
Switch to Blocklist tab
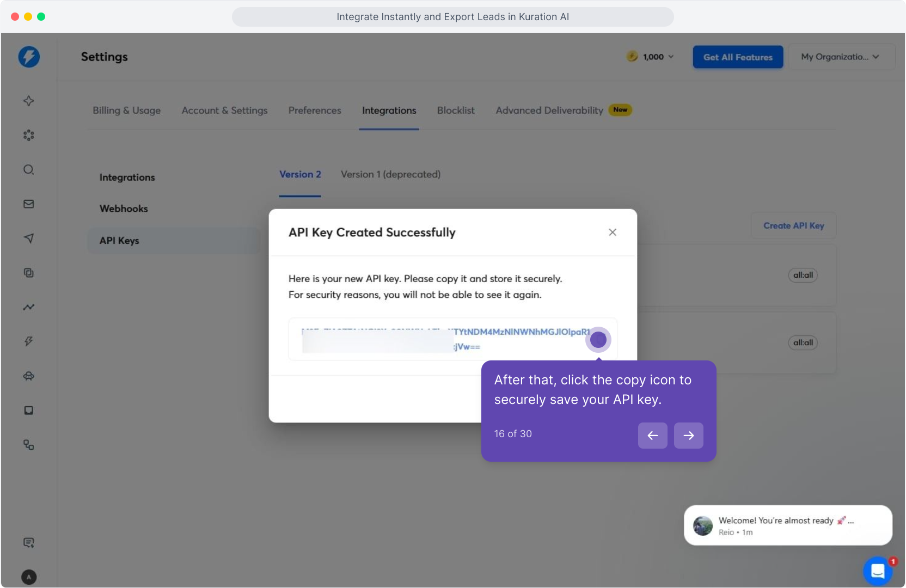click(456, 111)
